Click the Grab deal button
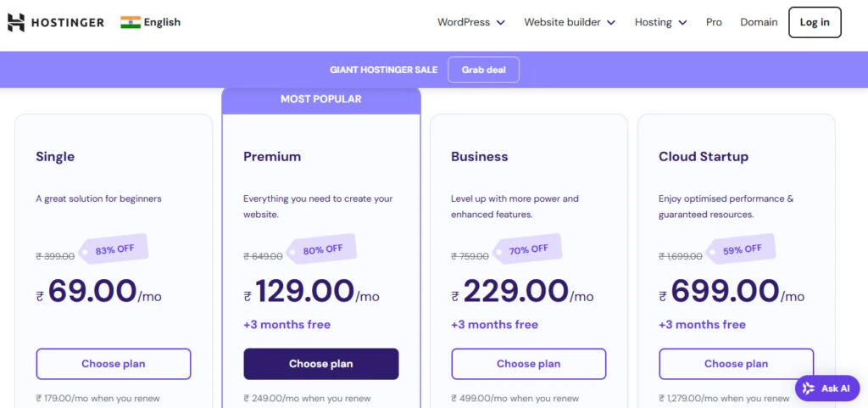Image resolution: width=868 pixels, height=408 pixels. [484, 70]
